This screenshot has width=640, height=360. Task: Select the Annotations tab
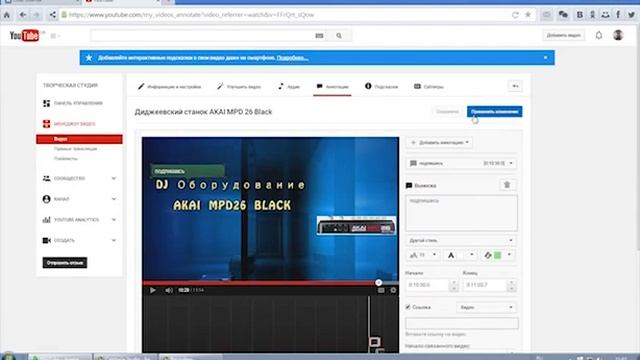tap(332, 87)
